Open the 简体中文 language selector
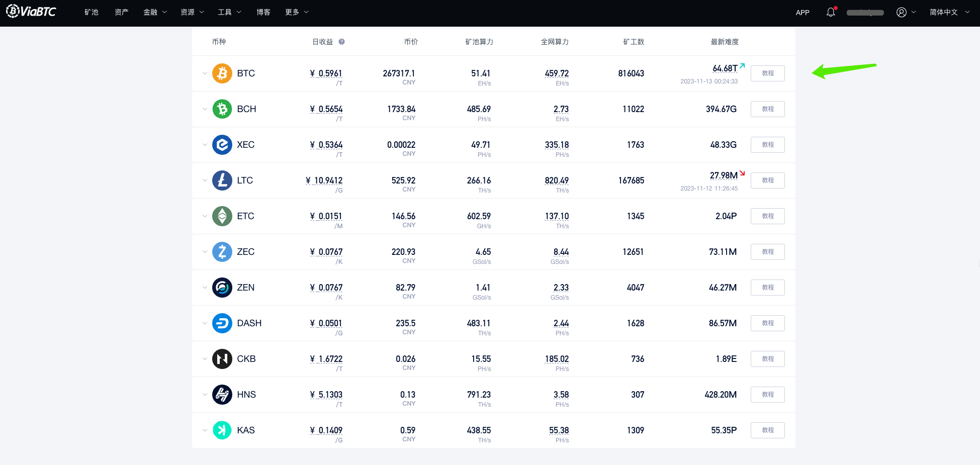980x465 pixels. pyautogui.click(x=949, y=12)
